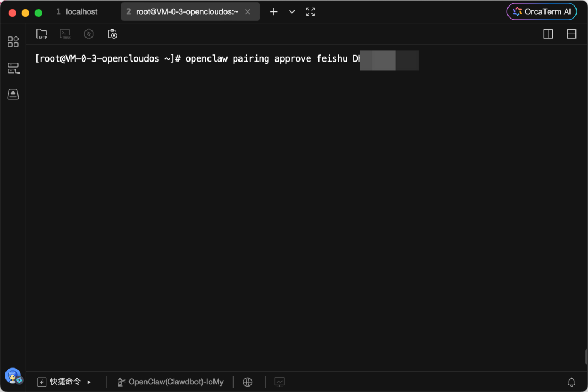The image size is (588, 392).
Task: Split the terminal pane horizontally
Action: pyautogui.click(x=572, y=34)
